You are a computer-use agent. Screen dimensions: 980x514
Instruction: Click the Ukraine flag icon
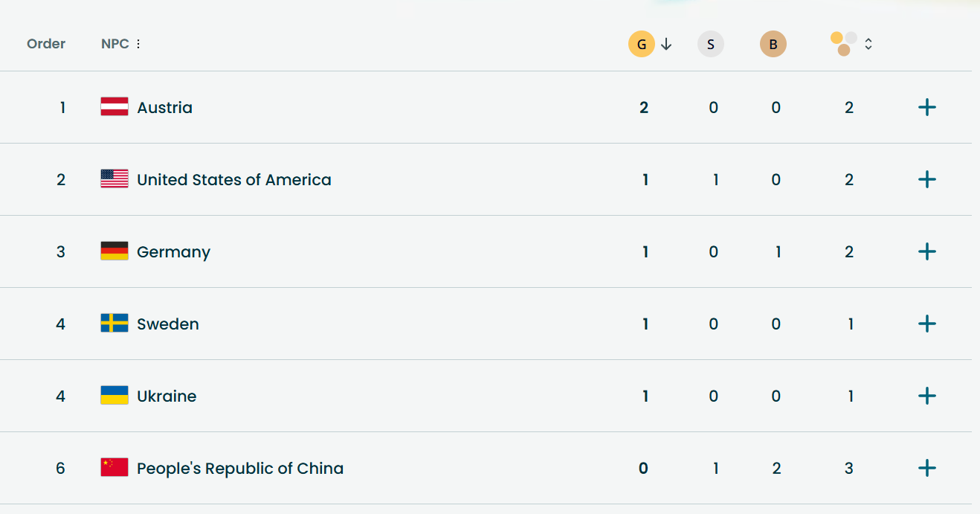click(x=115, y=396)
